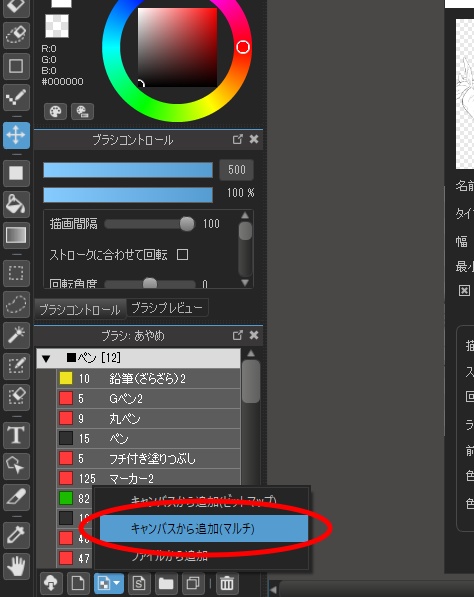474x597 pixels.
Task: Select the Text tool
Action: 16,435
